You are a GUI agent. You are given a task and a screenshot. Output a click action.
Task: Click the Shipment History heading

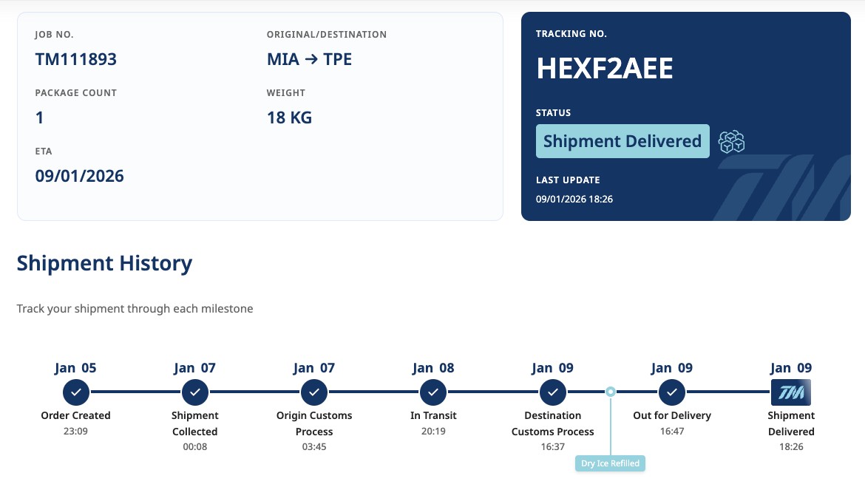[104, 263]
